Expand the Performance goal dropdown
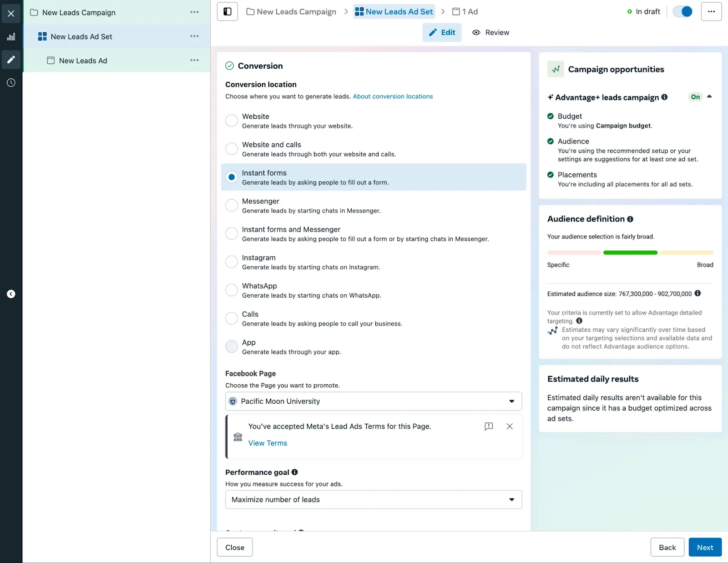Viewport: 728px width, 563px height. click(x=373, y=500)
